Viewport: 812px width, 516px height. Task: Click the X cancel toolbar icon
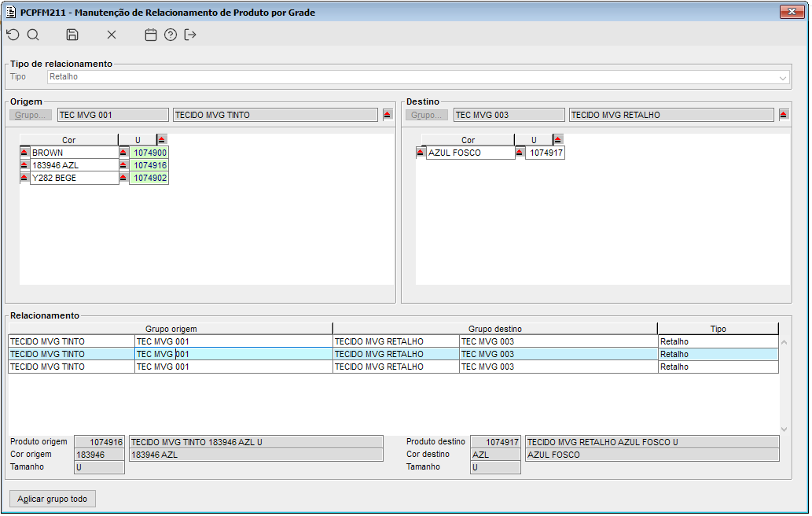click(112, 35)
